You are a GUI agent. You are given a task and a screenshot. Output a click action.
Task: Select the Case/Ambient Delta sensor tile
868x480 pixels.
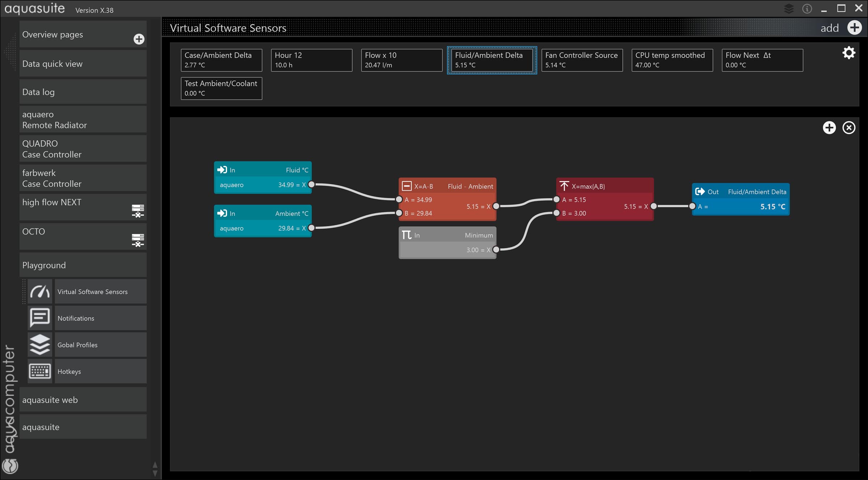point(221,60)
